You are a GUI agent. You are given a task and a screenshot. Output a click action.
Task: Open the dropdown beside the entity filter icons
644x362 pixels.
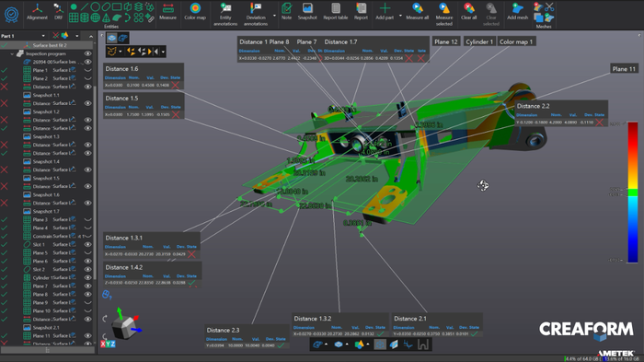[76, 36]
